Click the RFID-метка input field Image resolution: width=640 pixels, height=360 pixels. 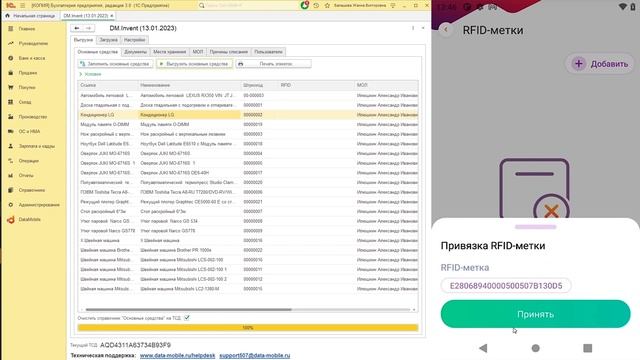point(506,286)
